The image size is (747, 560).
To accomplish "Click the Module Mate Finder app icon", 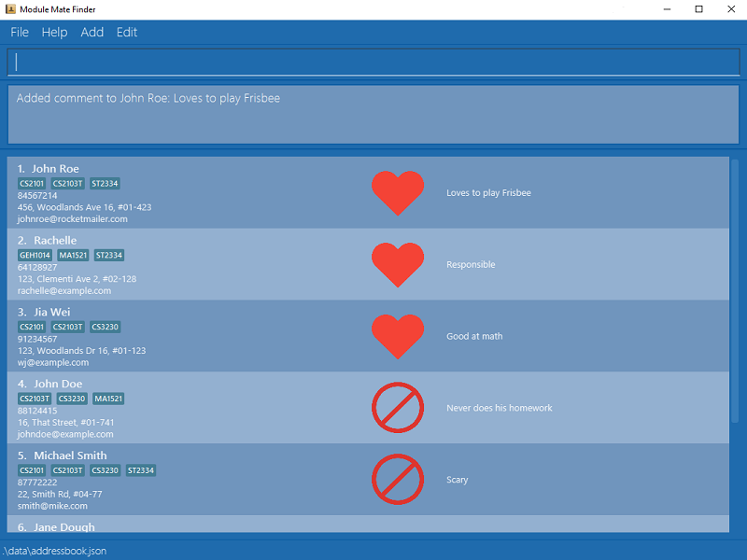I will (10, 9).
